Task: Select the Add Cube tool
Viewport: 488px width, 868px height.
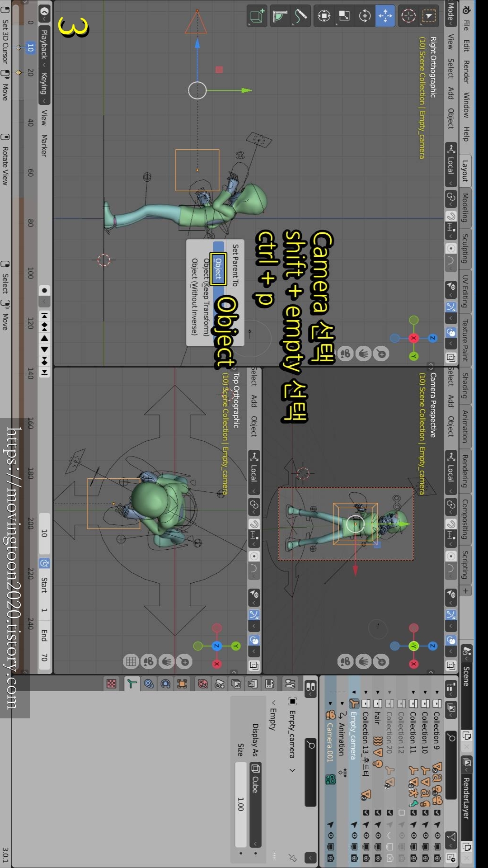Action: tap(257, 16)
